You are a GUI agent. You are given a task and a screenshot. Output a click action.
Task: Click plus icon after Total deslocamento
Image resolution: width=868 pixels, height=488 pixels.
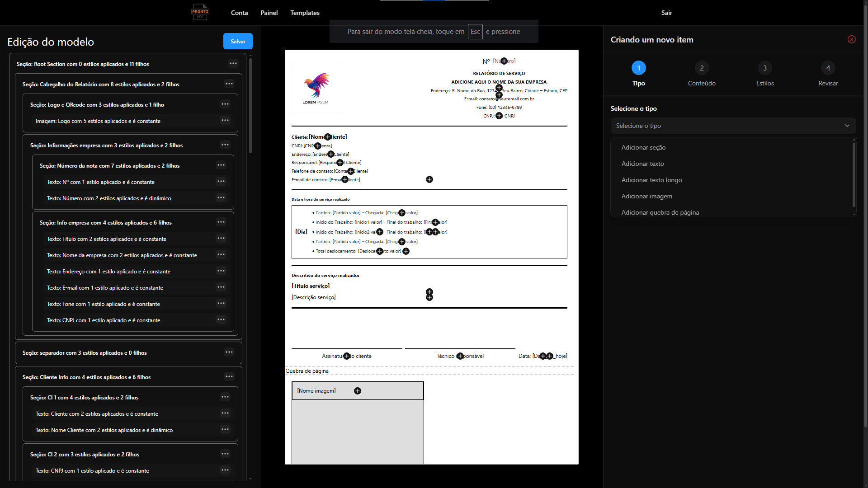[406, 251]
